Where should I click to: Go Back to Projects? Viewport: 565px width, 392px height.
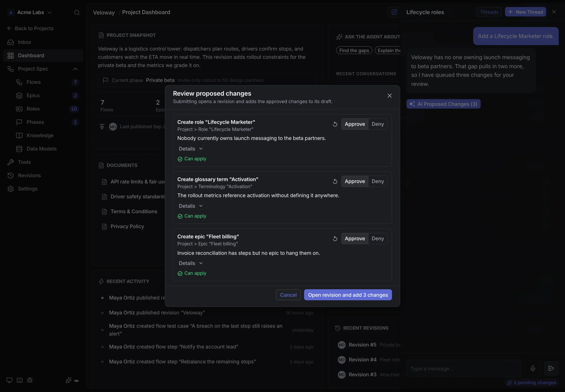(30, 28)
